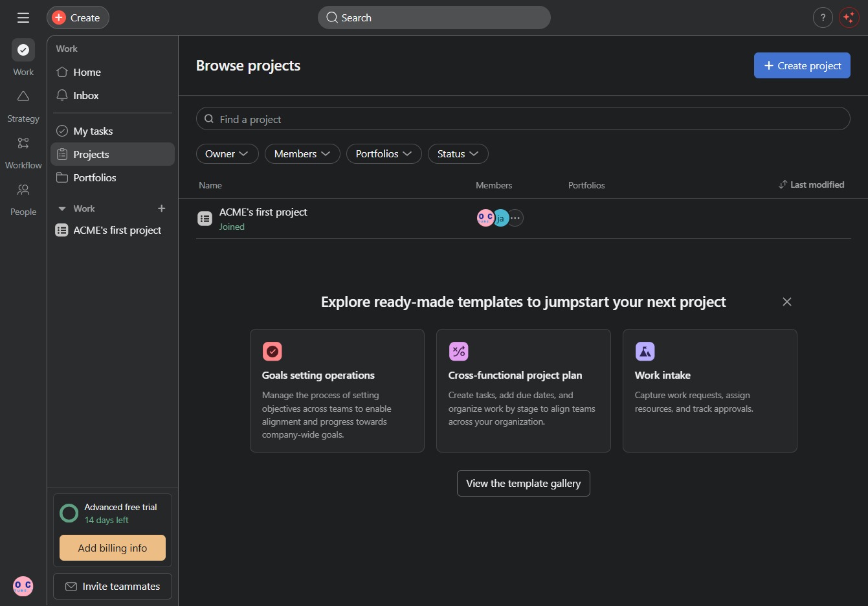Open My tasks in sidebar

pyautogui.click(x=113, y=131)
